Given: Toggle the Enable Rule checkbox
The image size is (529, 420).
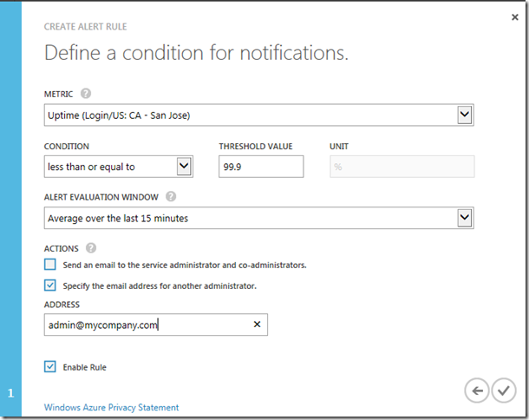Looking at the screenshot, I should (x=50, y=367).
